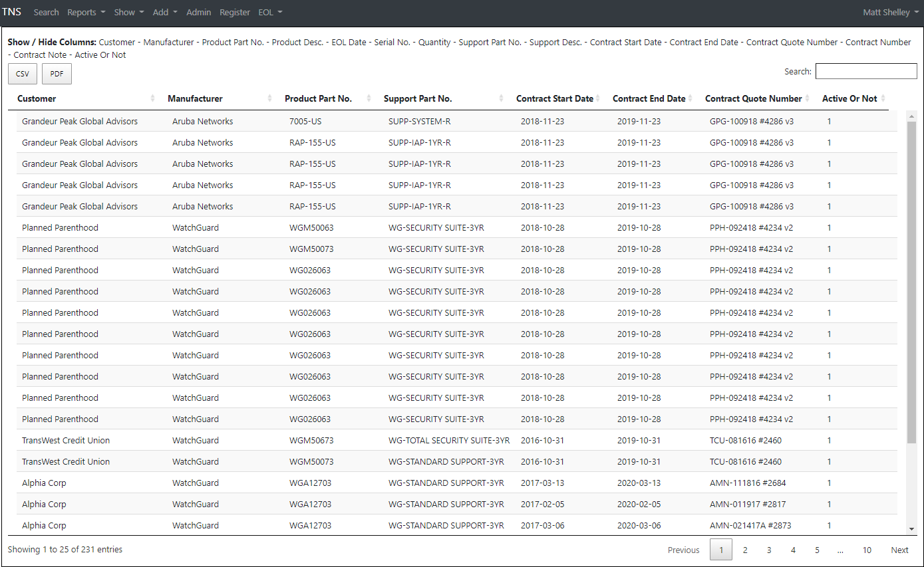Click Active Or Not sort icon
The width and height of the screenshot is (924, 567).
coord(883,98)
